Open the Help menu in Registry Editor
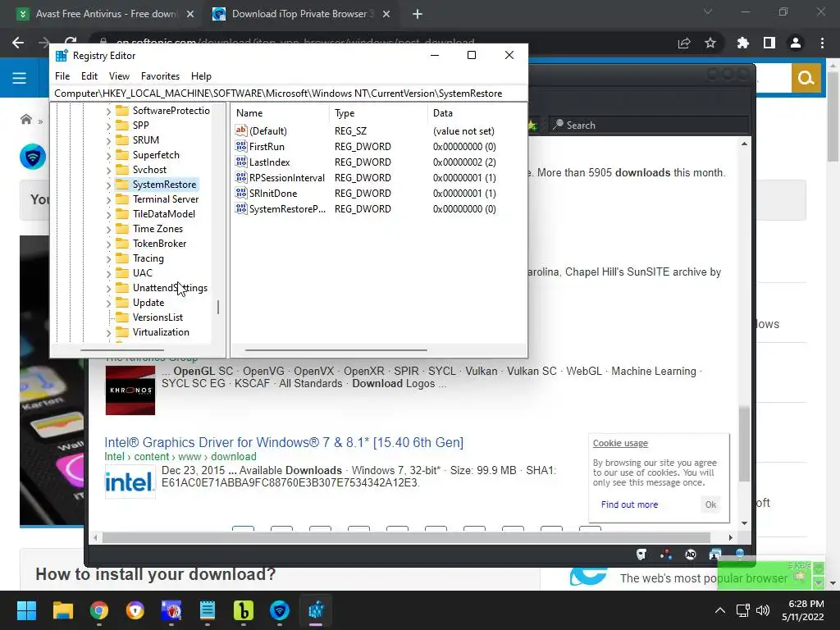This screenshot has width=840, height=630. point(201,76)
